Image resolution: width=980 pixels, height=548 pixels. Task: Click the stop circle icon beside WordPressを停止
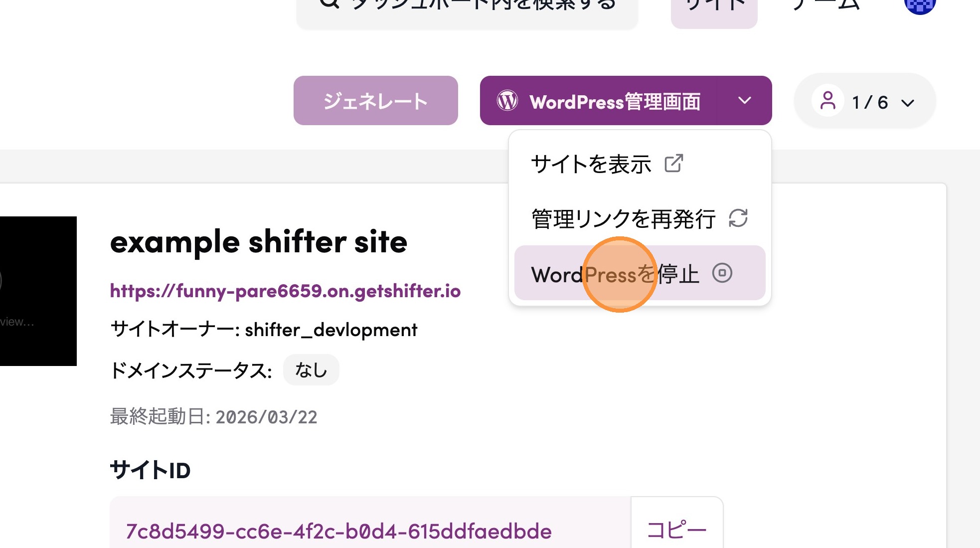[722, 273]
